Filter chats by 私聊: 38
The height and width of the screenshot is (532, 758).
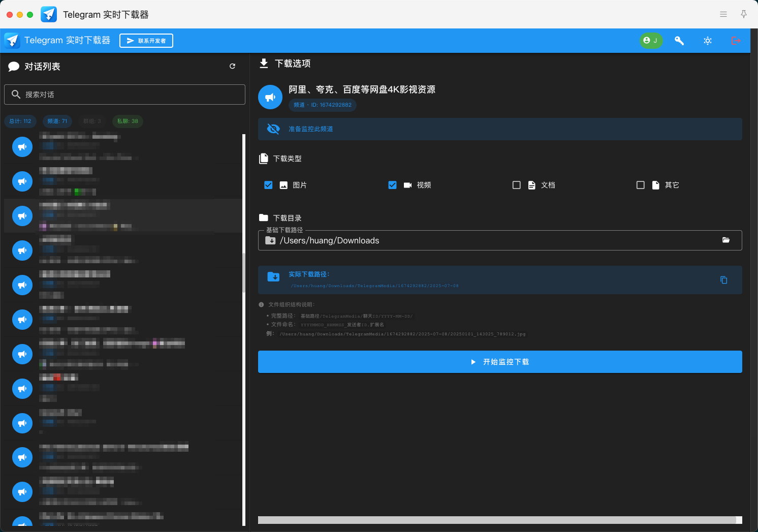click(x=128, y=121)
